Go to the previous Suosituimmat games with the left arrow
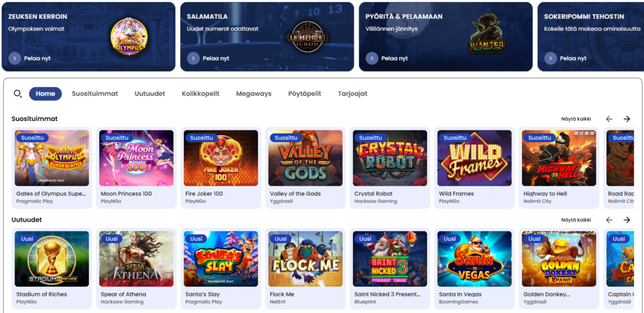 [x=609, y=119]
